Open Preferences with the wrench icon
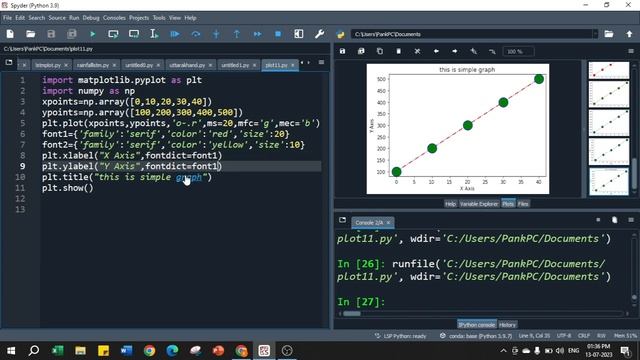This screenshot has height=360, width=640. coord(319,34)
